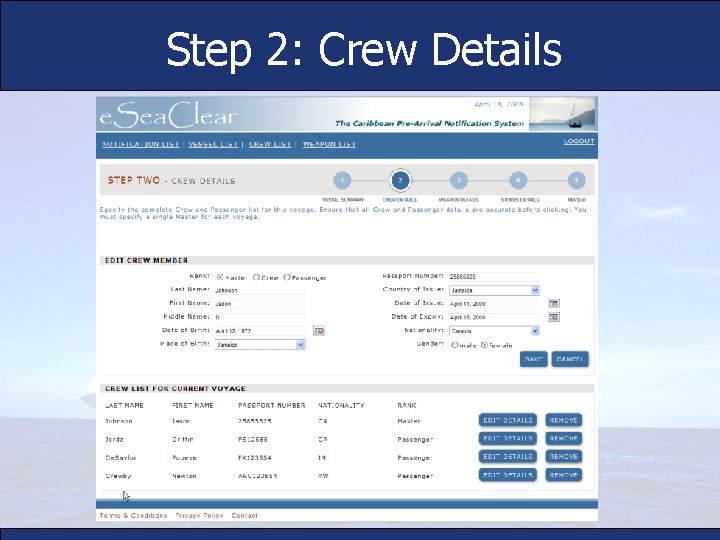Open the Vessel List menu
The height and width of the screenshot is (540, 720).
coord(213,144)
